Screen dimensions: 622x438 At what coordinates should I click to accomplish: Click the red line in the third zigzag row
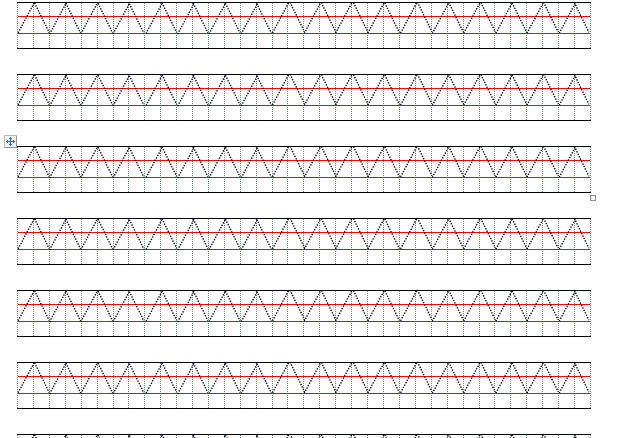point(300,160)
